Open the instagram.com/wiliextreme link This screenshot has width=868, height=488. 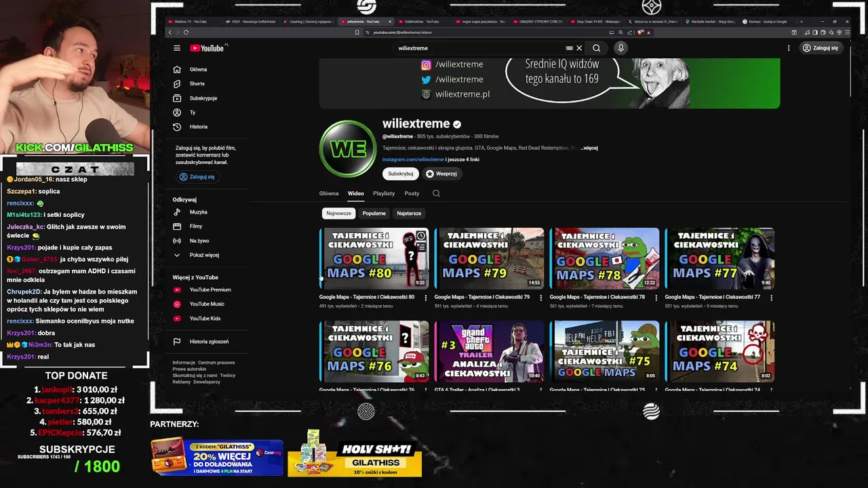coord(413,159)
